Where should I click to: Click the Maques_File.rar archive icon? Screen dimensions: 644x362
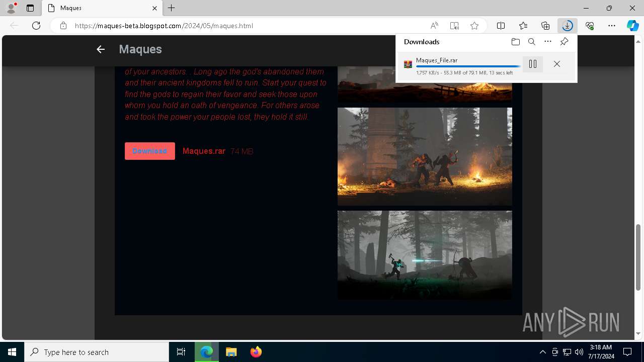pyautogui.click(x=408, y=64)
